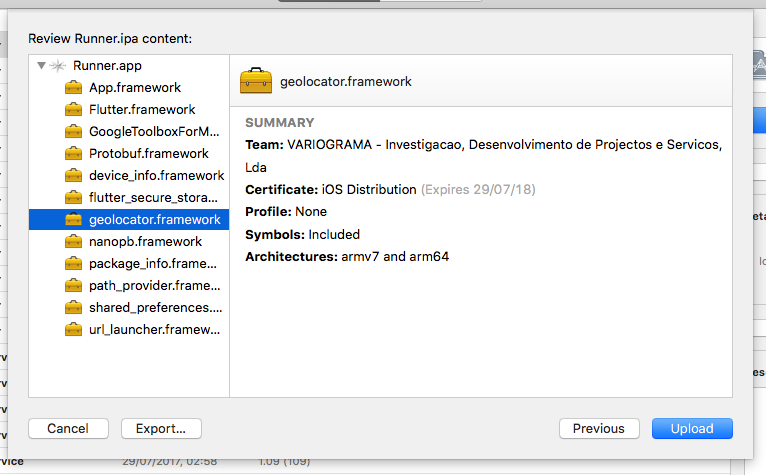This screenshot has width=766, height=475.
Task: Select the Runner.app root item label
Action: pos(107,65)
